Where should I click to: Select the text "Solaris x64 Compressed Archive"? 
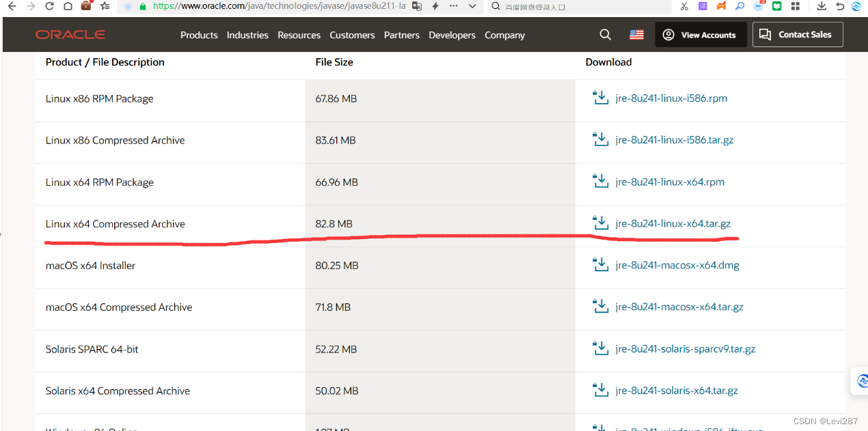[118, 391]
